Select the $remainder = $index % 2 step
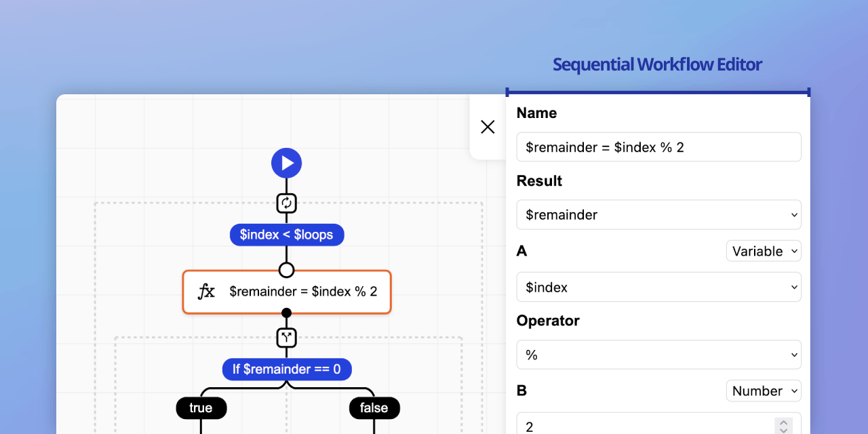The height and width of the screenshot is (434, 868). pyautogui.click(x=302, y=292)
